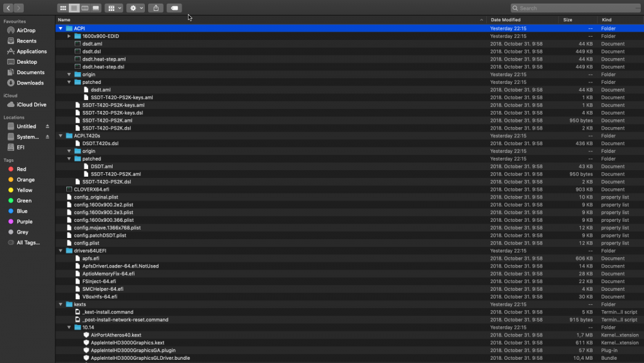Click the Edit Tags toolbar button
644x363 pixels.
click(175, 8)
